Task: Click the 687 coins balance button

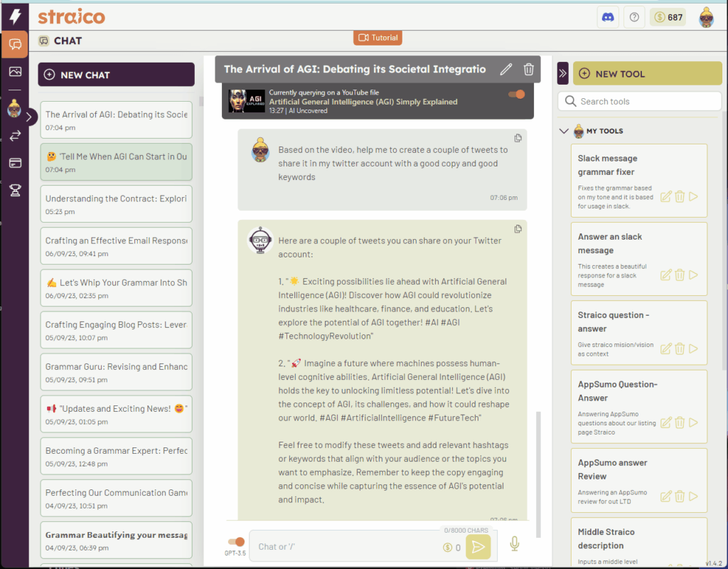Action: coord(668,17)
